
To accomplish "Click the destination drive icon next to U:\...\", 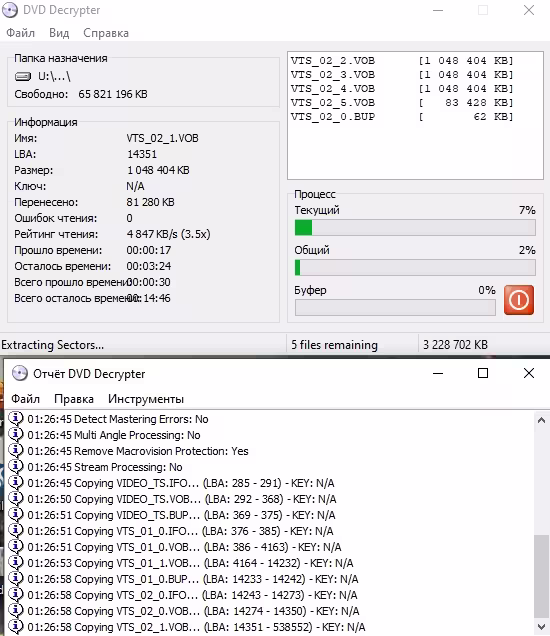I will pos(23,76).
